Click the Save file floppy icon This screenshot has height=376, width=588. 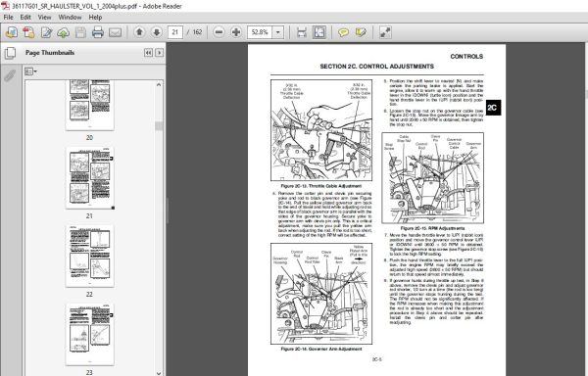[80, 32]
